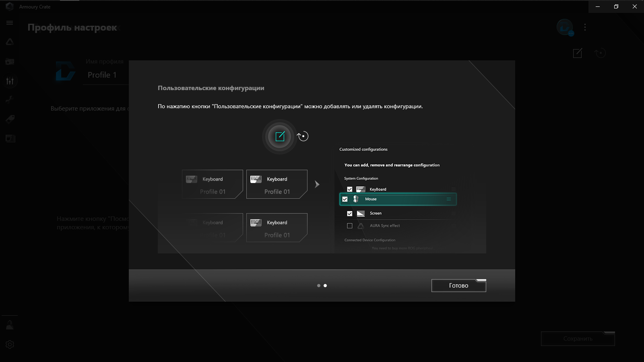Image resolution: width=644 pixels, height=362 pixels.
Task: Click the profile logo thumbnail
Action: click(65, 71)
